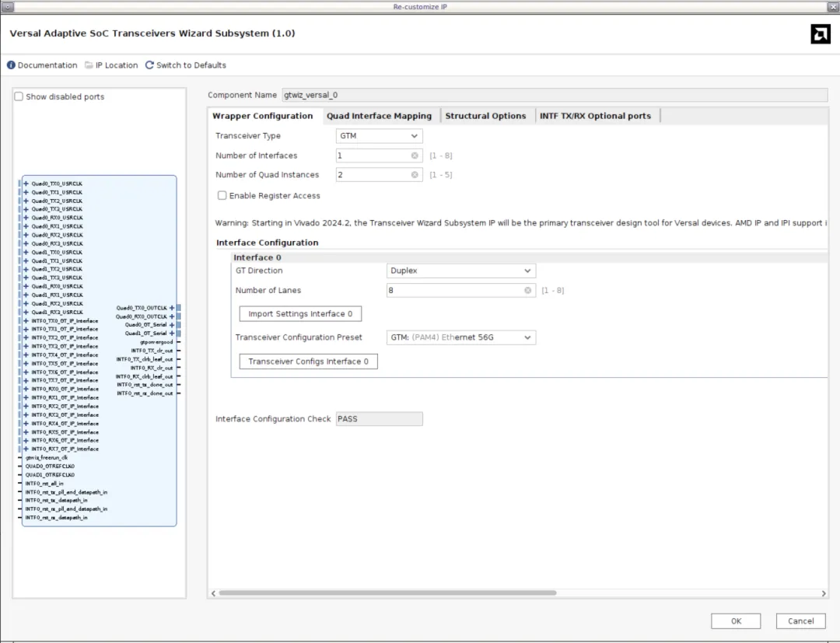The width and height of the screenshot is (840, 643).
Task: Open INTF TX/RX Optional ports tab
Action: [x=595, y=116]
